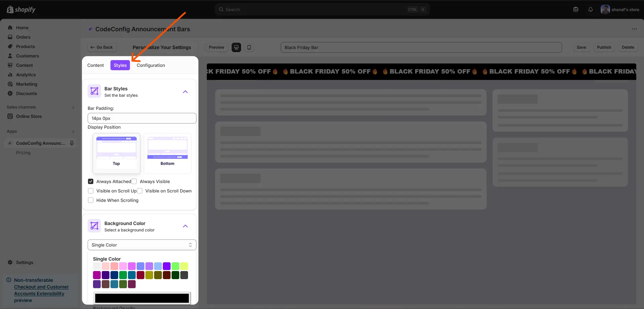Open the Configuration tab
644x309 pixels.
(151, 65)
